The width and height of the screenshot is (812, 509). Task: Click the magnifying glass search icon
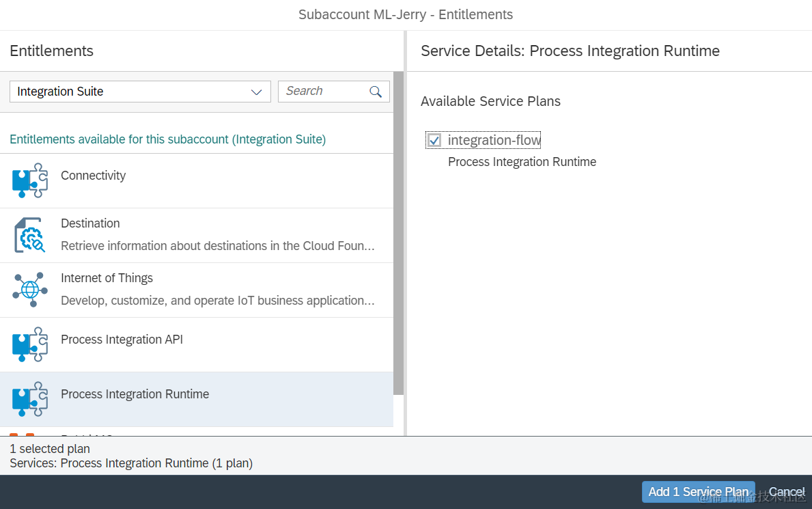[376, 92]
